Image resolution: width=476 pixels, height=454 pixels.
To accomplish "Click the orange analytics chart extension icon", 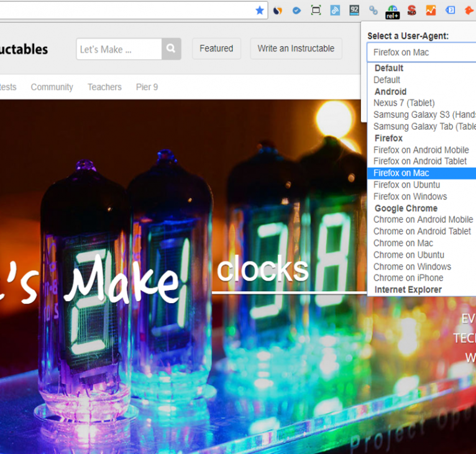I will pos(431,10).
